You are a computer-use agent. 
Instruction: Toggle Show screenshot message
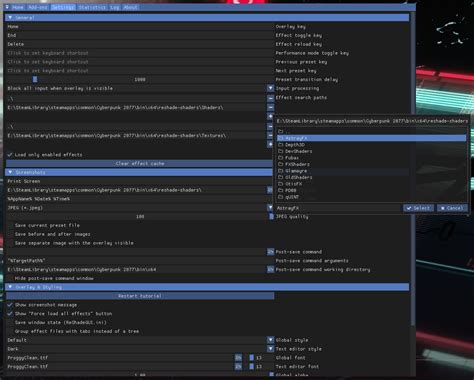(x=10, y=305)
